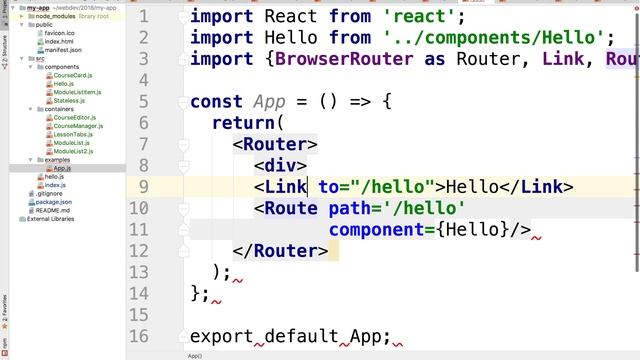Click the CourseManager.js file icon
This screenshot has width=640, height=360.
49,126
